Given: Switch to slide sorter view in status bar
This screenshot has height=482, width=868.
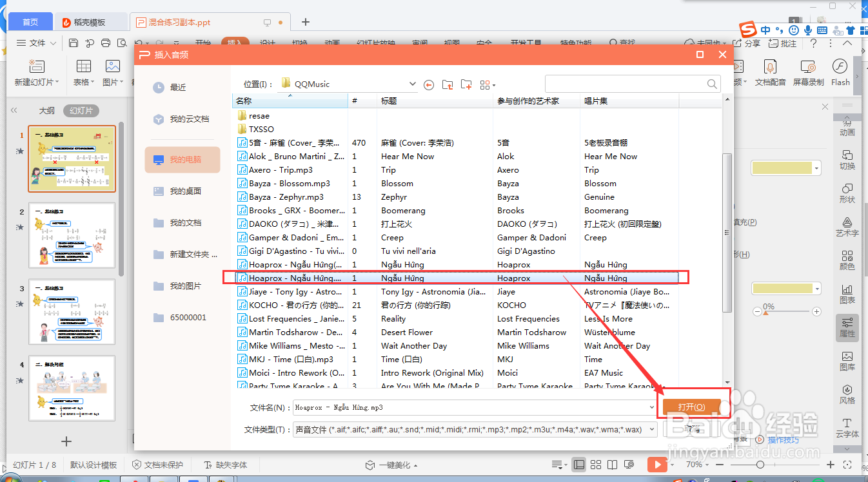Looking at the screenshot, I should point(596,465).
